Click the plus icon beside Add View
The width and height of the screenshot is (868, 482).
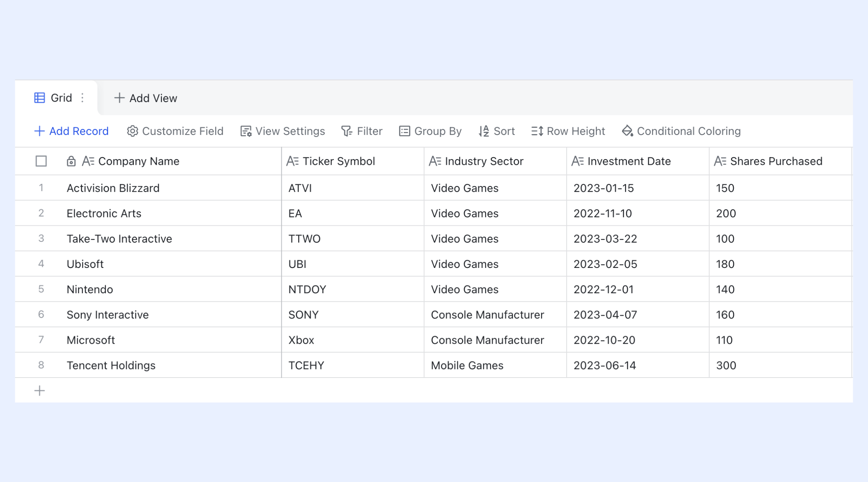[119, 98]
